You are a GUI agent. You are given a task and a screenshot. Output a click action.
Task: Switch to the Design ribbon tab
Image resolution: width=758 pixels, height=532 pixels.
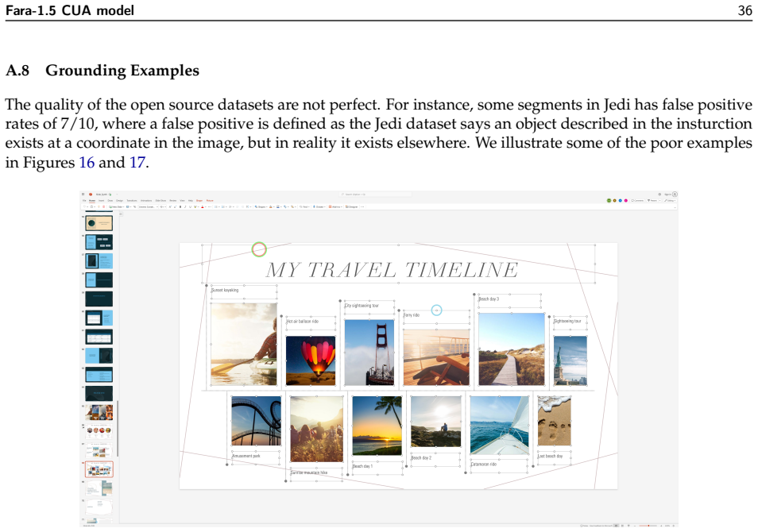(x=119, y=201)
